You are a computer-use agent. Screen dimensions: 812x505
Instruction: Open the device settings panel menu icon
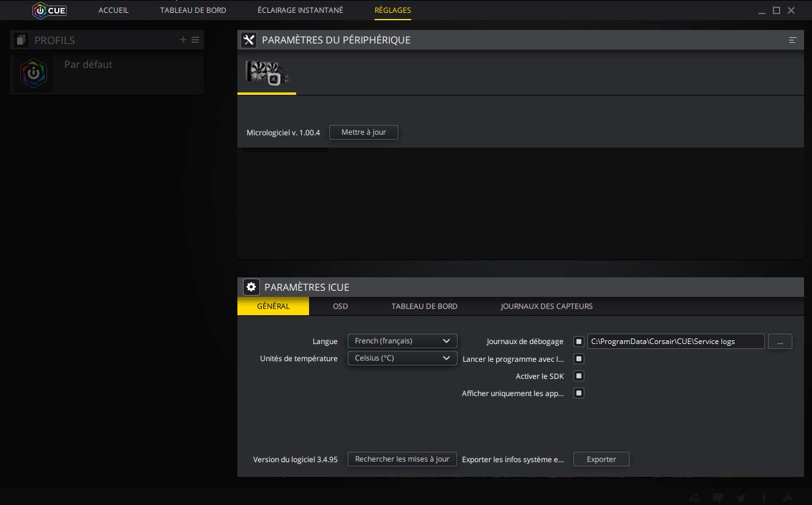(792, 40)
